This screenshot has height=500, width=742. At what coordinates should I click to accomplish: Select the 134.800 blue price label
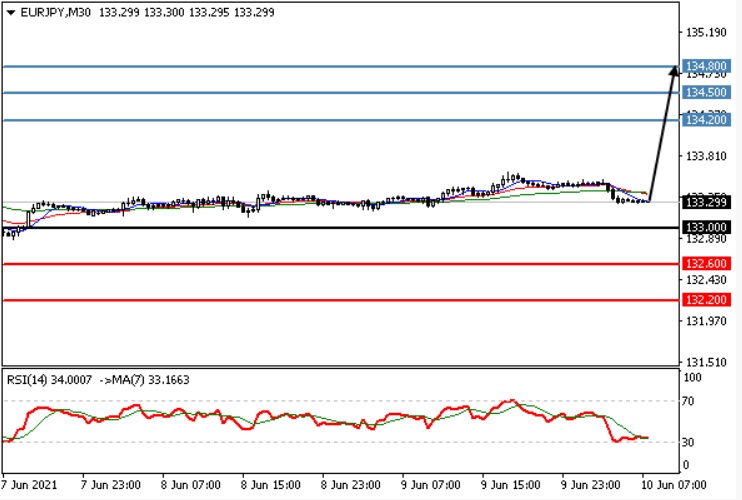coord(706,66)
